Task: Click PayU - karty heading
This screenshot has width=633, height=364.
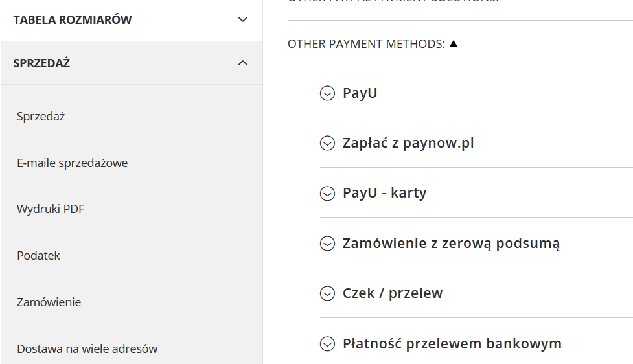Action: tap(384, 193)
